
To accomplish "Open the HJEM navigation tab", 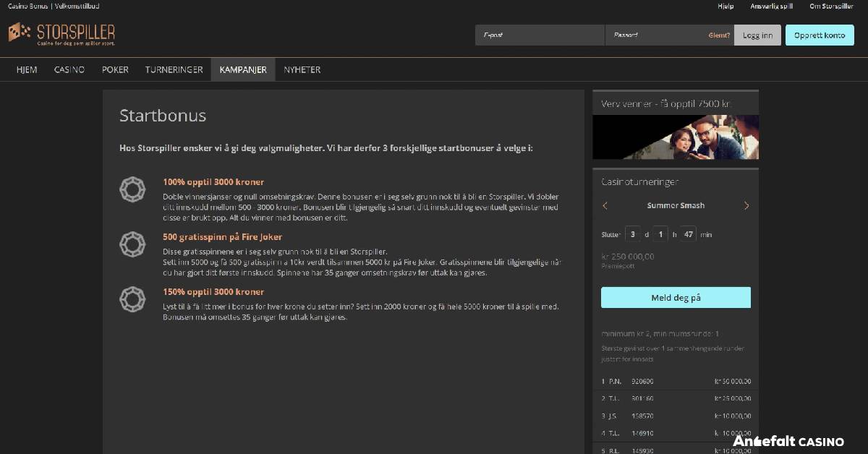I will click(27, 70).
